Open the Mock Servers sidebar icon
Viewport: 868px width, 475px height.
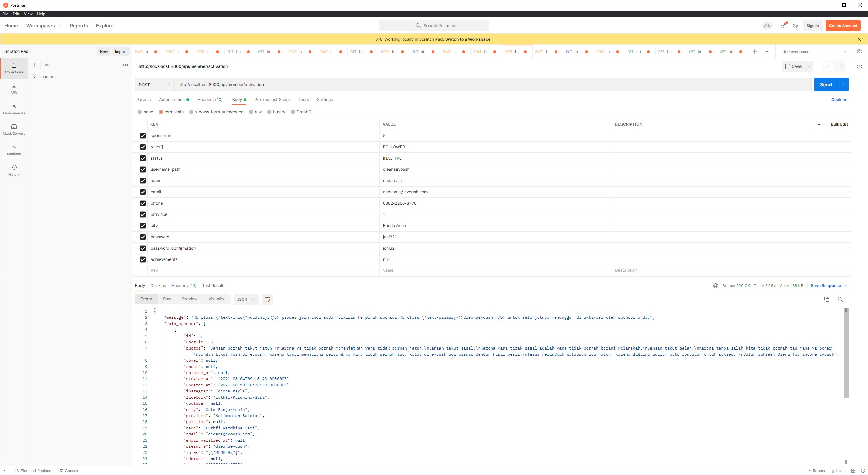pos(14,129)
